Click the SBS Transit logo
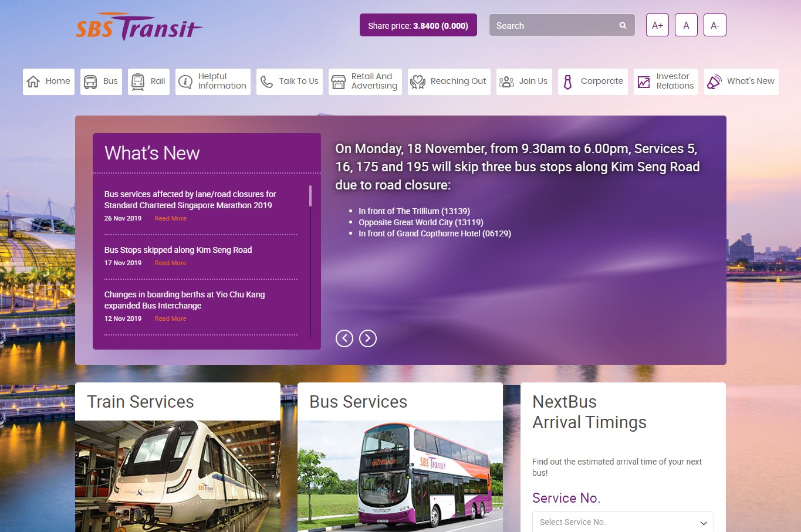This screenshot has height=532, width=801. [x=139, y=26]
